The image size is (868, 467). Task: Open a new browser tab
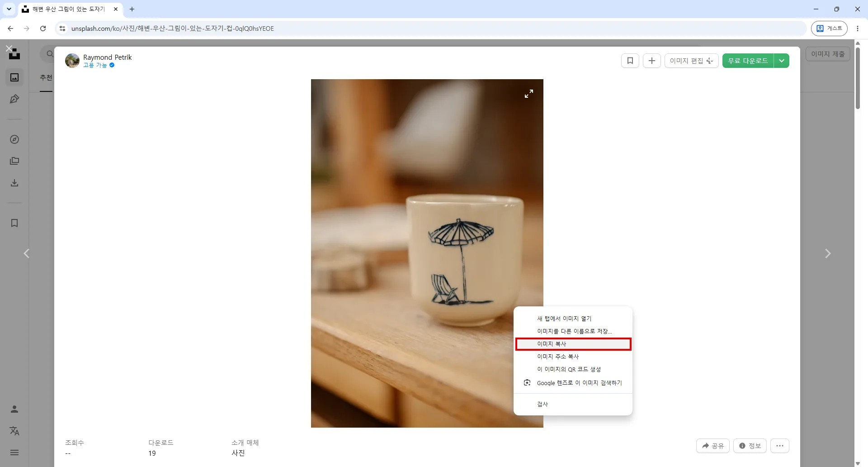(x=132, y=9)
